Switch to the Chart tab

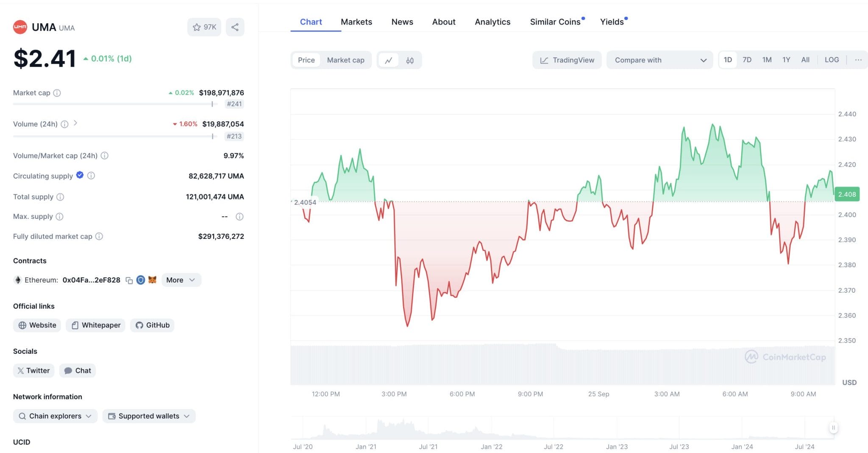coord(311,22)
